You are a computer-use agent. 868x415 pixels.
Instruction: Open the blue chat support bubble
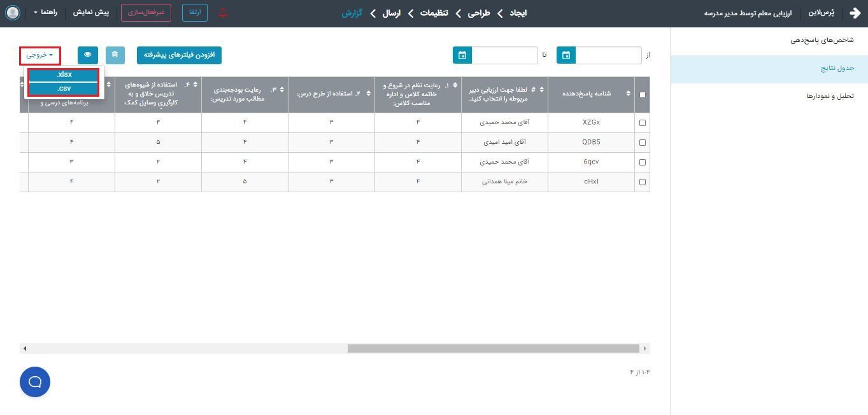pyautogui.click(x=35, y=382)
